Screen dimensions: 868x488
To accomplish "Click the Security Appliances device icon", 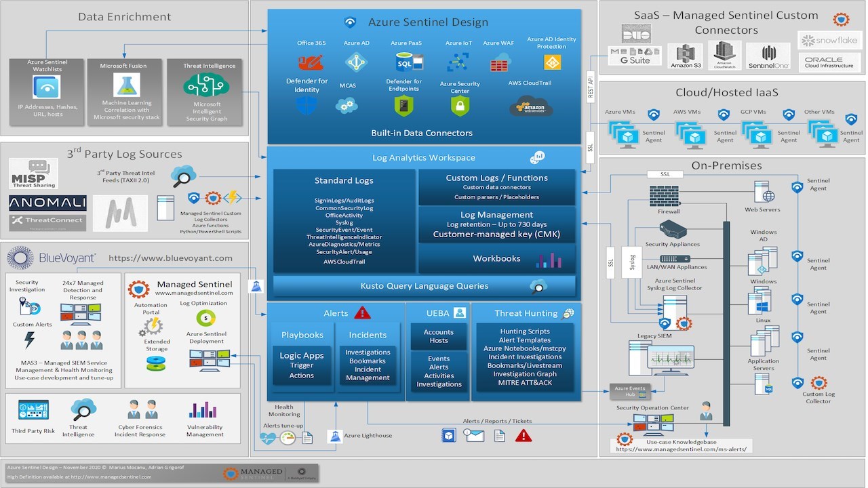I will (x=672, y=230).
